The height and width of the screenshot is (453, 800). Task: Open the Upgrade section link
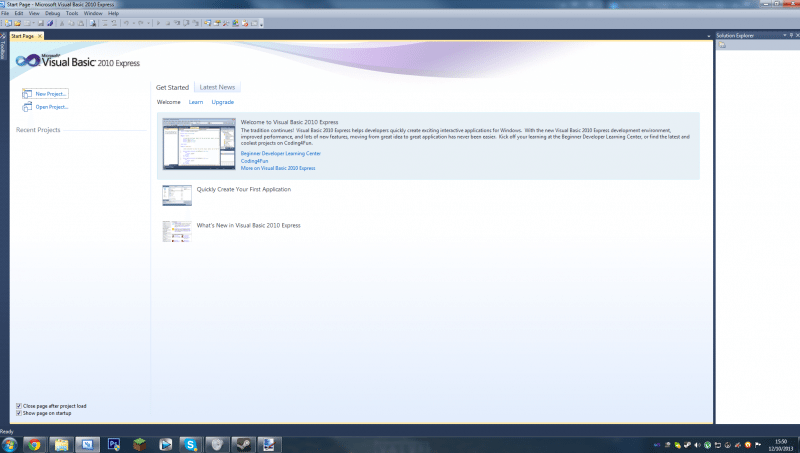[x=223, y=102]
